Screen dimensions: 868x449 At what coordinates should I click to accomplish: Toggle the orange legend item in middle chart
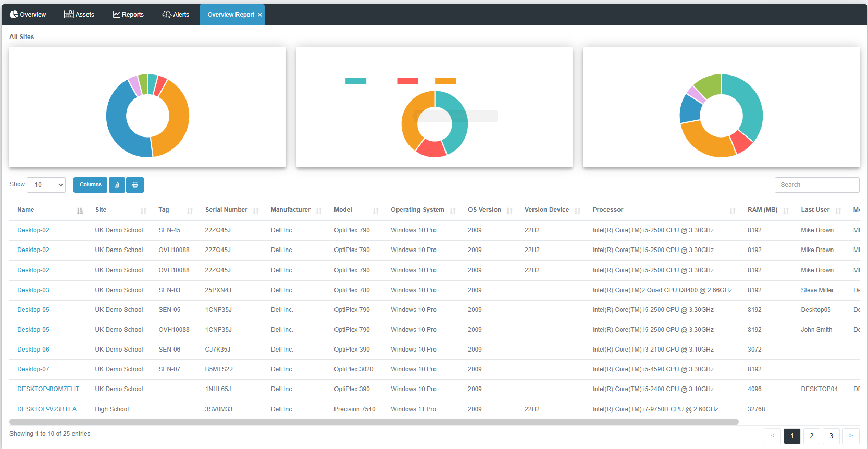click(445, 81)
